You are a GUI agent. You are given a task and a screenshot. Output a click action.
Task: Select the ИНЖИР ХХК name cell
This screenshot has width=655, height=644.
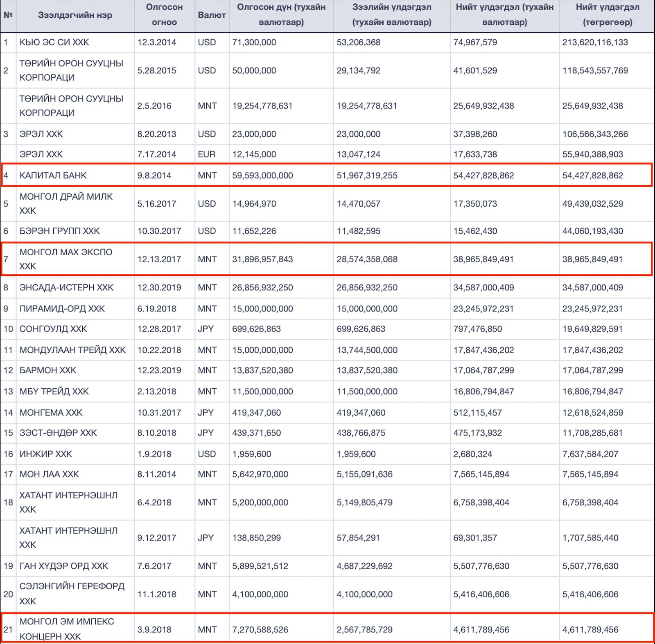(45, 454)
